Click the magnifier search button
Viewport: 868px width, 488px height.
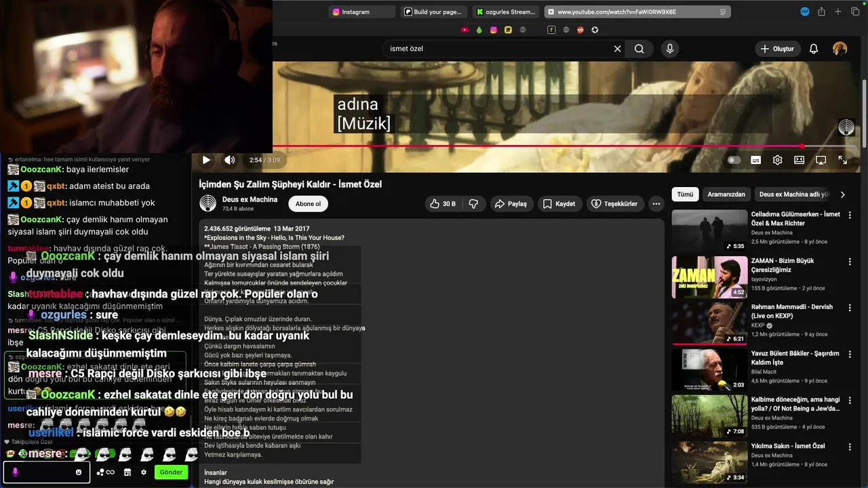[639, 49]
